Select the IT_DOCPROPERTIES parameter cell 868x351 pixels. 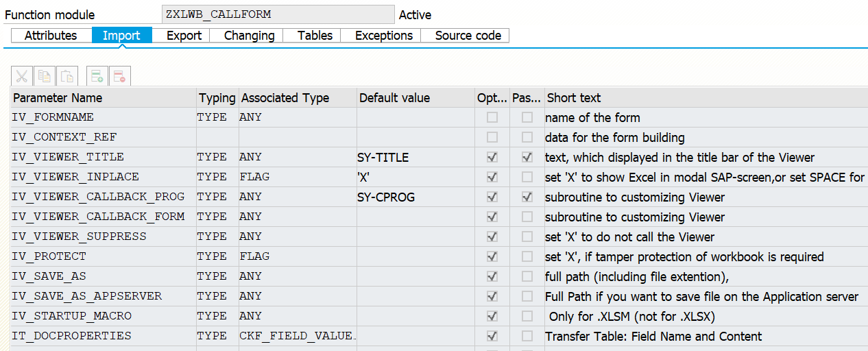pyautogui.click(x=104, y=336)
